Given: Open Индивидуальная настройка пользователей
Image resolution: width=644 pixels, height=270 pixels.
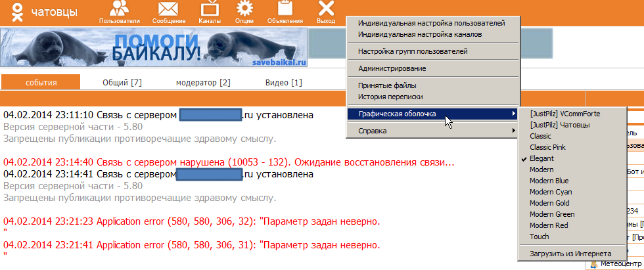Looking at the screenshot, I should tap(431, 23).
